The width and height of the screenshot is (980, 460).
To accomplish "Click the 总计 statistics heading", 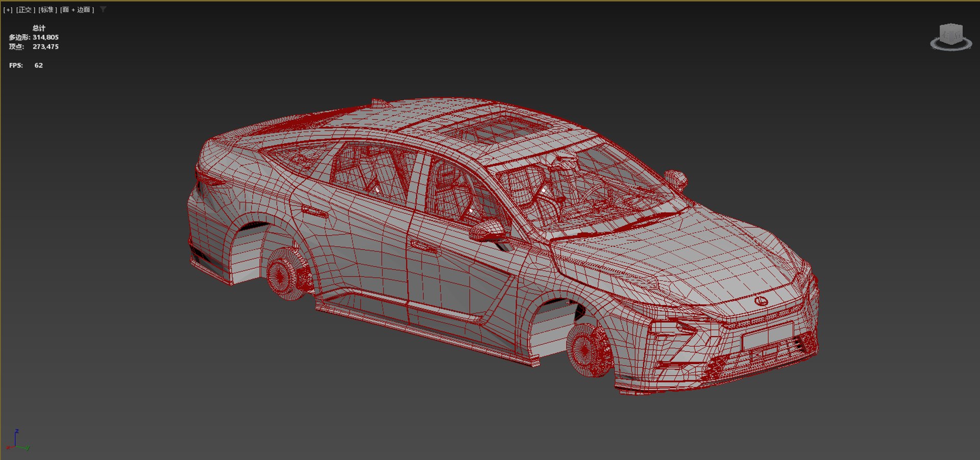I will click(x=39, y=28).
